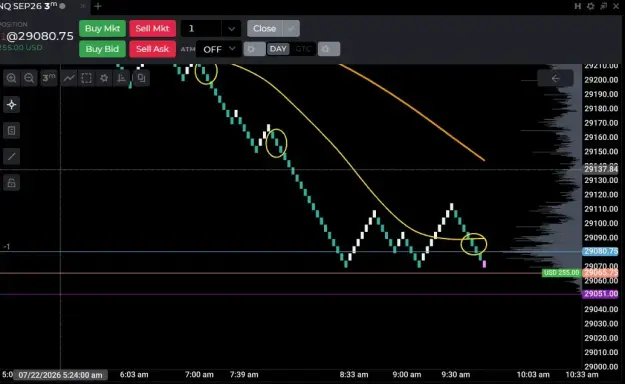Toggle the lock drawings icon
Image resolution: width=625 pixels, height=384 pixels.
point(12,183)
